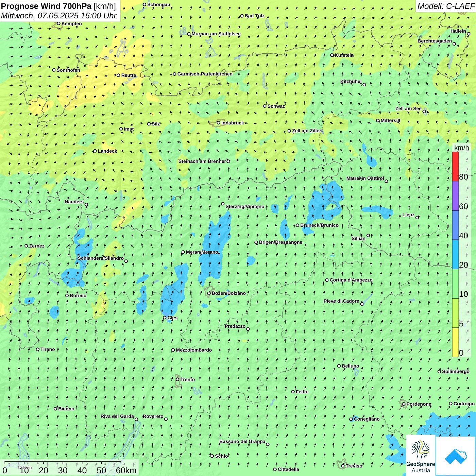476x476 pixels.
Task: Click the Tirano label
Action: click(x=48, y=349)
